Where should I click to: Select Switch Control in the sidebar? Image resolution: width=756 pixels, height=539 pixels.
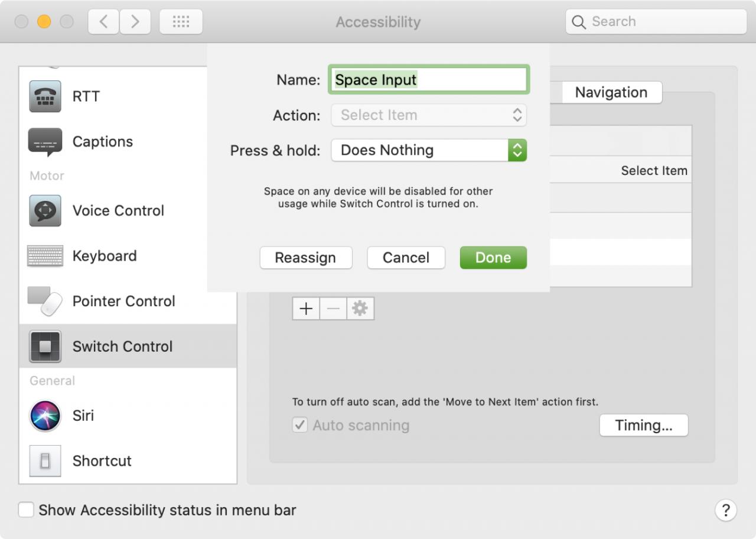122,346
